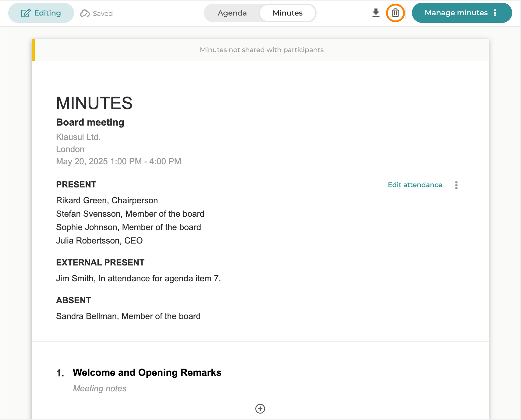Click the Edit attendance link
Image resolution: width=521 pixels, height=420 pixels.
(415, 185)
